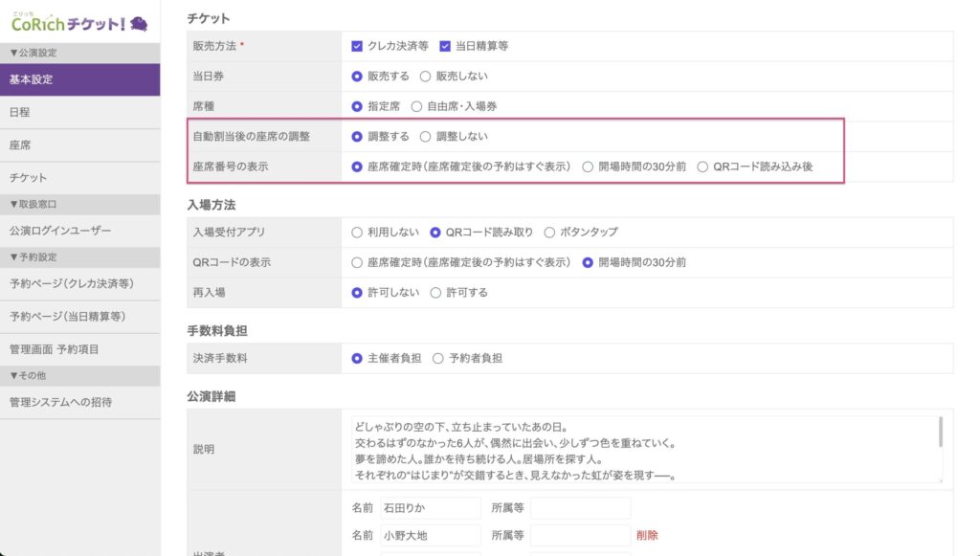Viewport: 980px width, 556px height.
Task: Open 予約ページ(クレカ決済等) settings
Action: [x=71, y=284]
